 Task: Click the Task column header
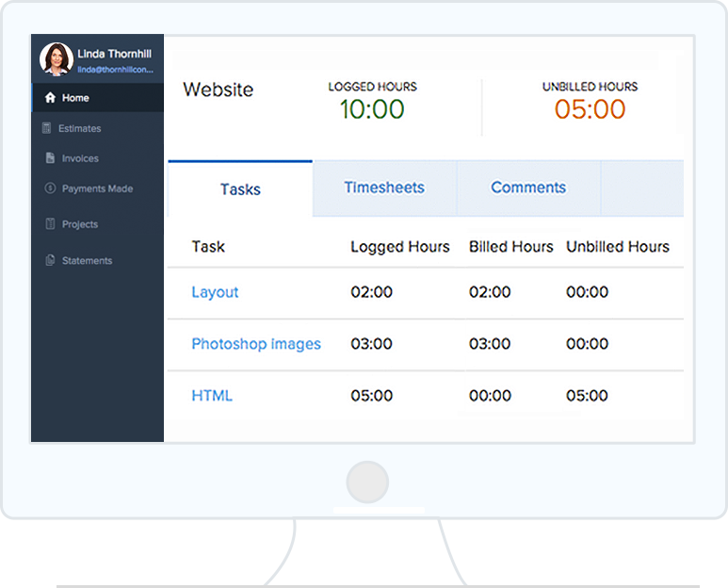tap(208, 247)
